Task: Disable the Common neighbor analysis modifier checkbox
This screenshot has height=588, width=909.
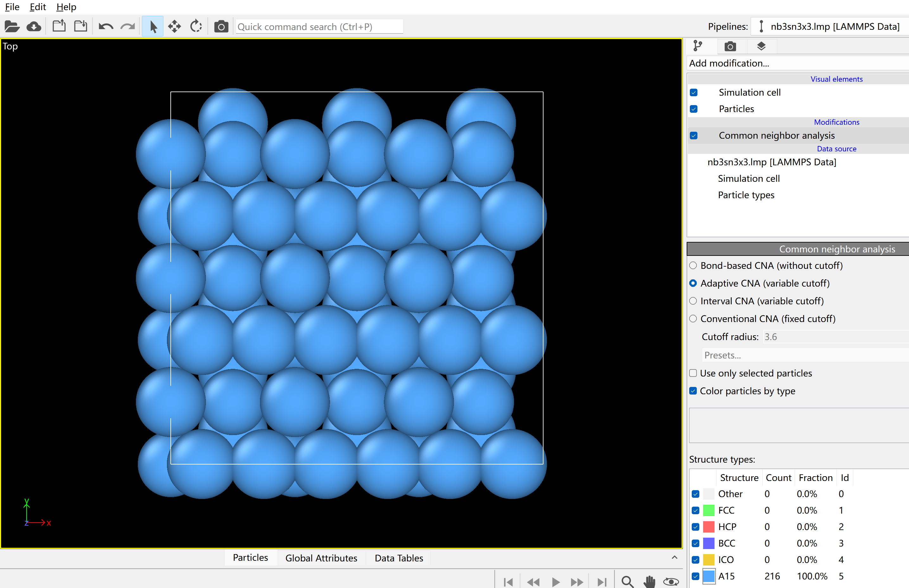Action: pyautogui.click(x=694, y=136)
